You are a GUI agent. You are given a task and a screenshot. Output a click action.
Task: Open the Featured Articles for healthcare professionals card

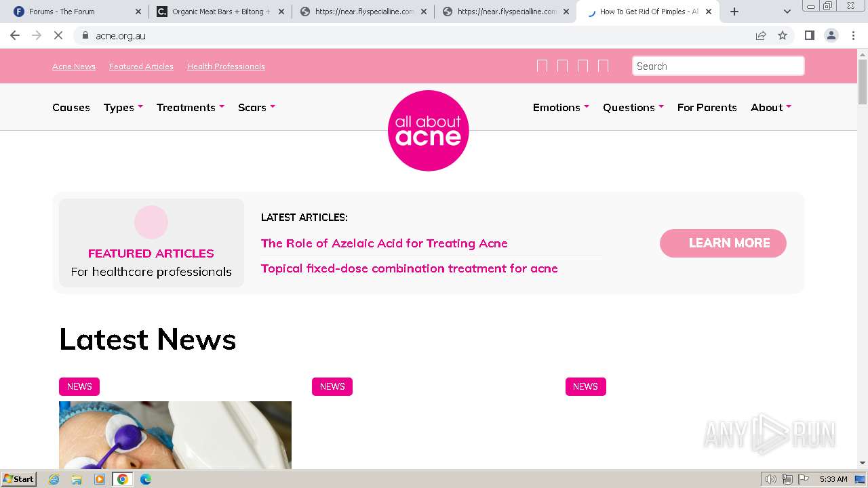click(x=151, y=243)
